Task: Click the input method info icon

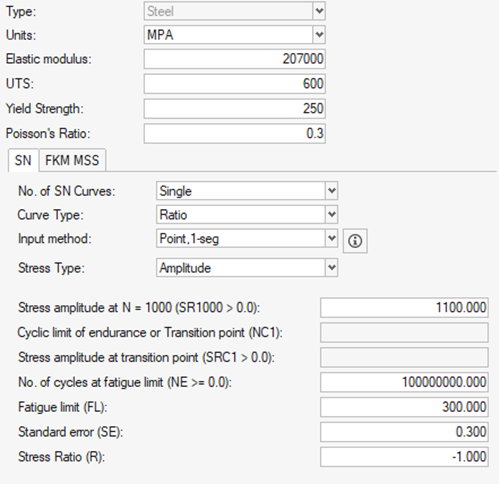Action: pyautogui.click(x=355, y=241)
